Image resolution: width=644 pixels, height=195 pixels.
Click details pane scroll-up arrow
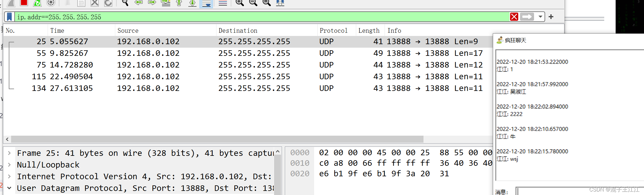tap(278, 151)
